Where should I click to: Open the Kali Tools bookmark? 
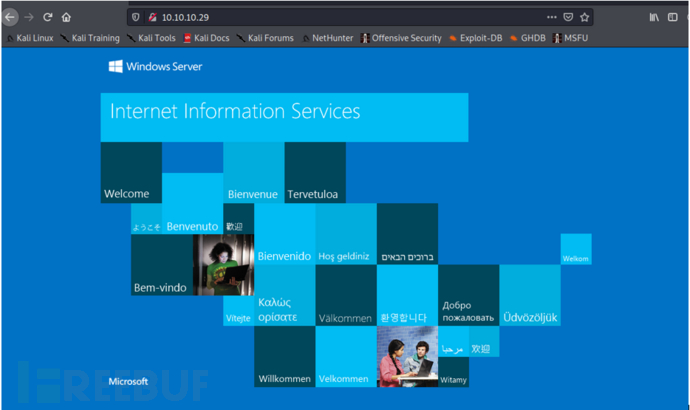151,38
